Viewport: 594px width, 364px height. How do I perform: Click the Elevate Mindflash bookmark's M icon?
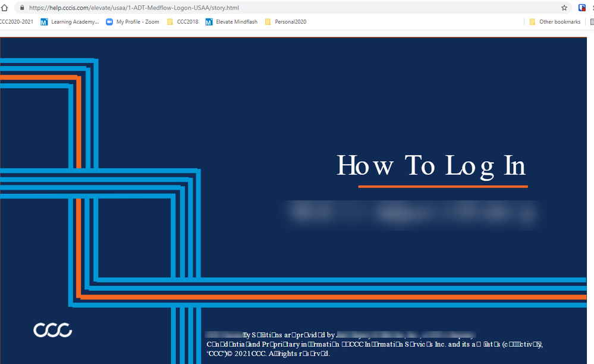(209, 22)
